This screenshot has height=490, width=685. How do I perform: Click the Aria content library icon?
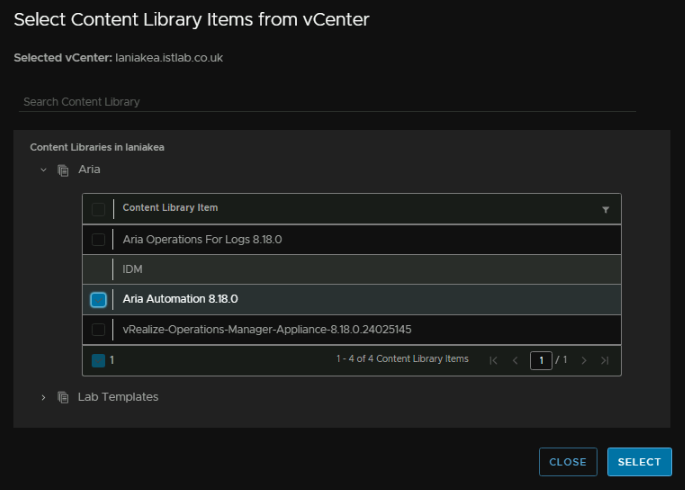[63, 170]
